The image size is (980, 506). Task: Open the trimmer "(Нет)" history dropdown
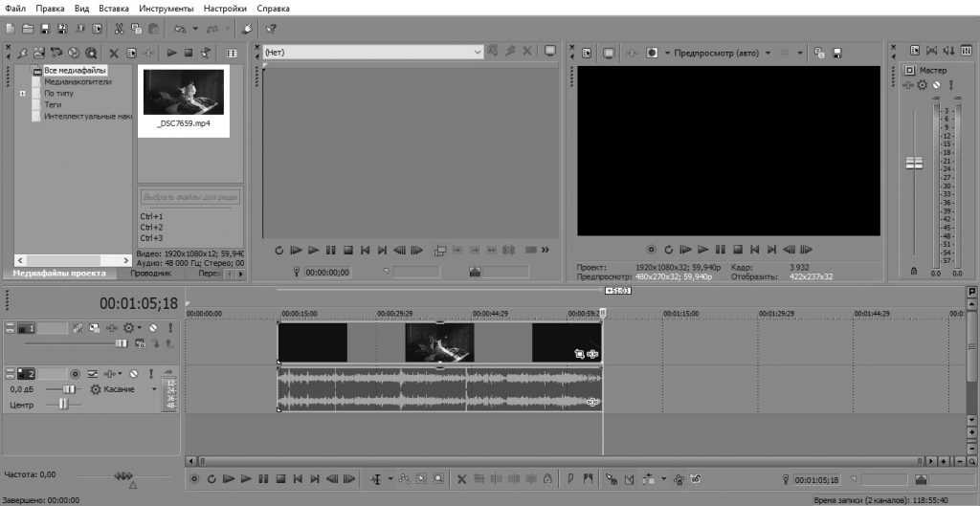[479, 52]
